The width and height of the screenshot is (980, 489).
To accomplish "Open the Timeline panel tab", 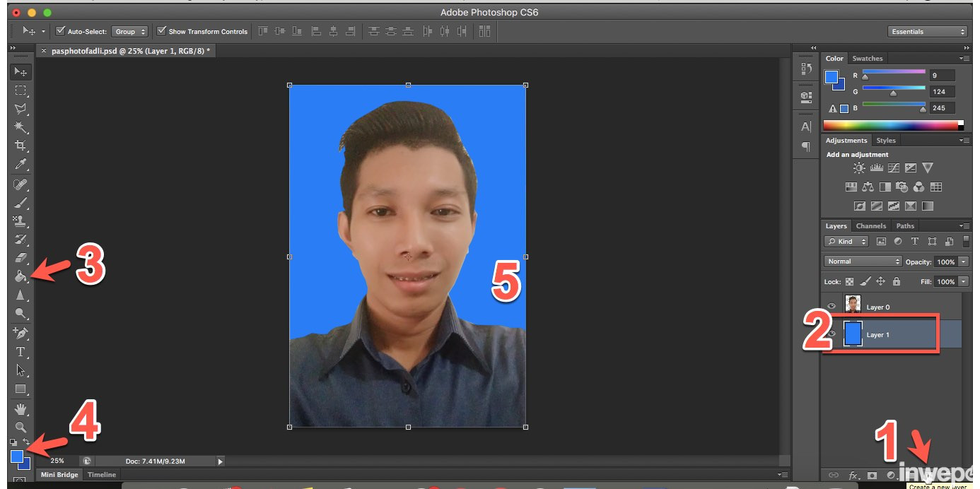I will tap(101, 475).
